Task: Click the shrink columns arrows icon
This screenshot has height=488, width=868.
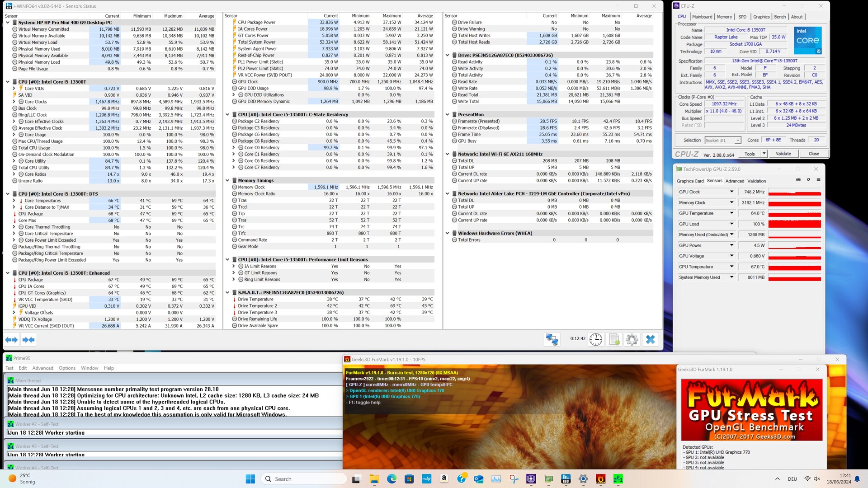Action: [x=28, y=340]
